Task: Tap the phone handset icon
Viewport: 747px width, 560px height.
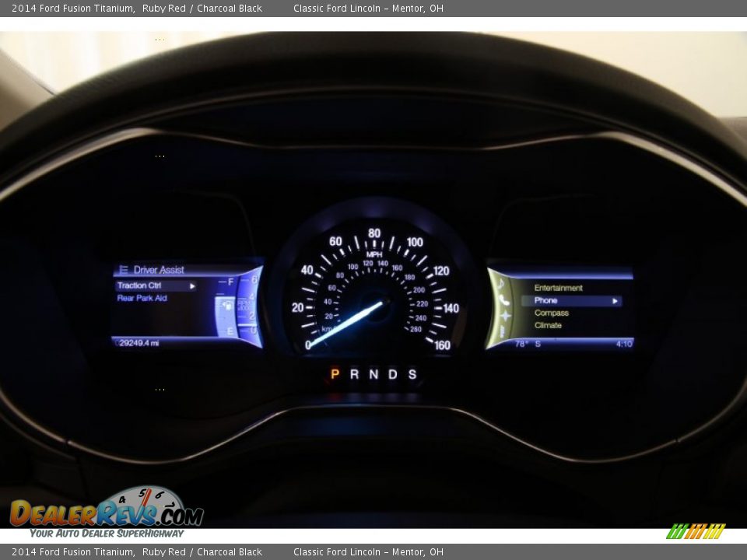Action: click(x=503, y=300)
